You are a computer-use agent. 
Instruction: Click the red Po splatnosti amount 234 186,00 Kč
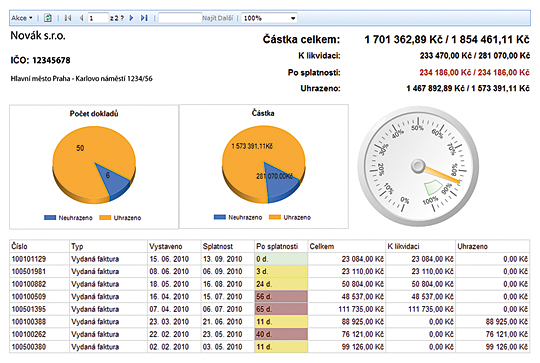pos(474,72)
